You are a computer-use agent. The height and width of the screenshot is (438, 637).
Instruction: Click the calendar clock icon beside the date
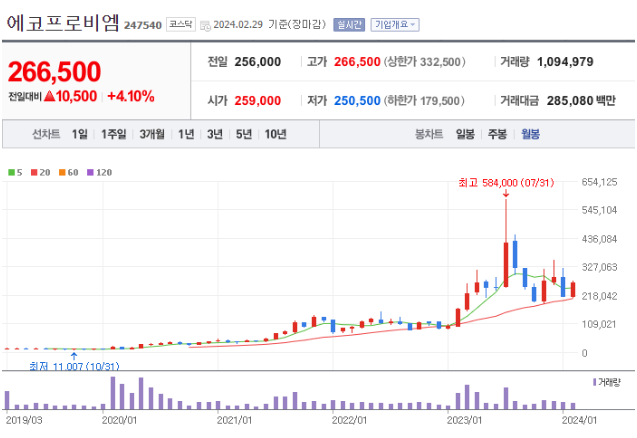click(x=206, y=26)
